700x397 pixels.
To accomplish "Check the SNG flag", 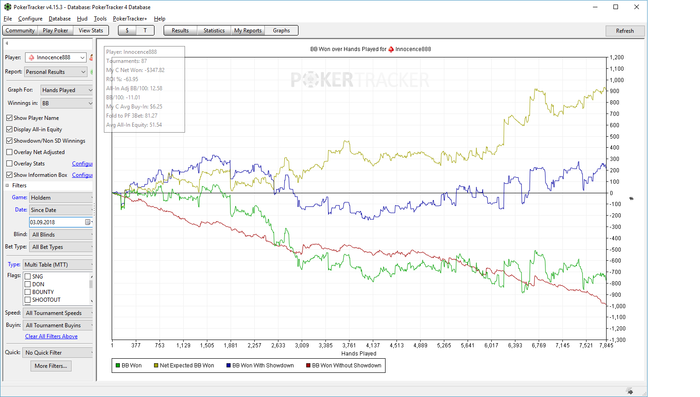I will pyautogui.click(x=28, y=277).
